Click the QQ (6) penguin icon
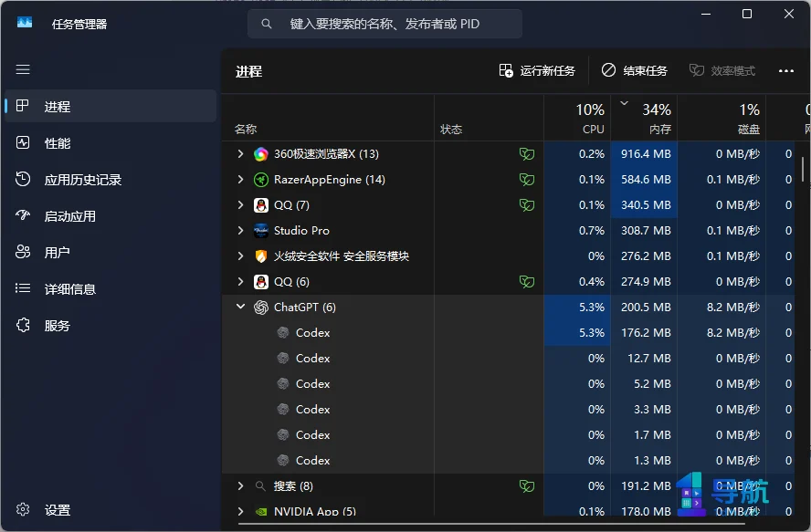The width and height of the screenshot is (811, 532). (261, 282)
